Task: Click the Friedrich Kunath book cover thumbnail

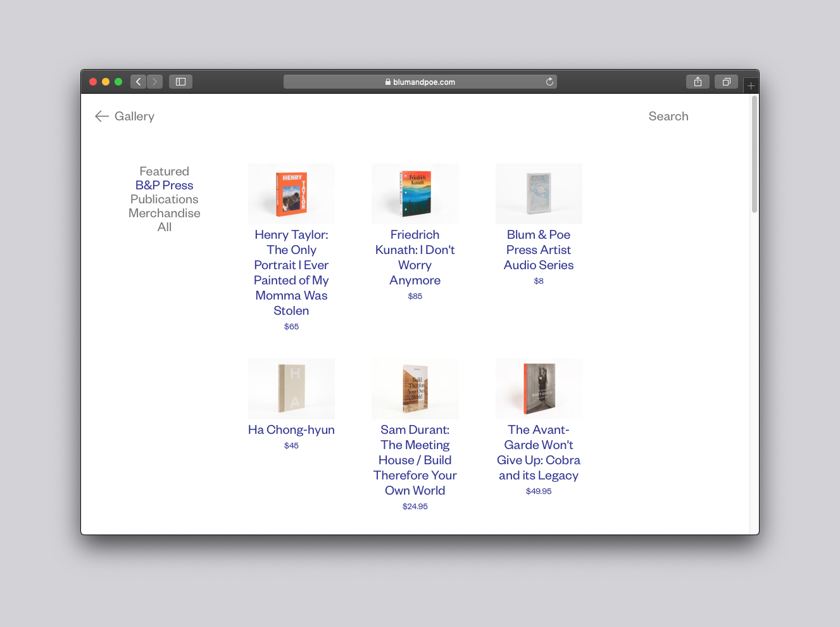Action: tap(415, 194)
